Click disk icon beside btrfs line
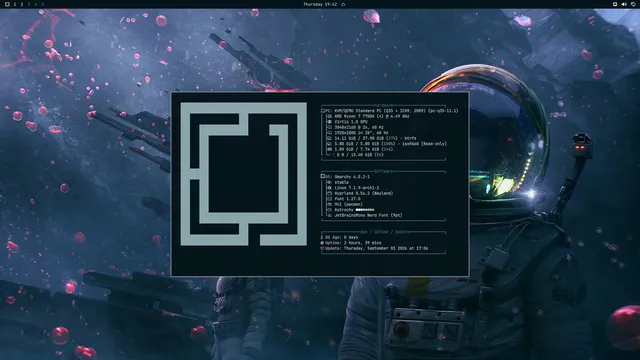Image resolution: width=640 pixels, height=360 pixels. click(x=329, y=138)
